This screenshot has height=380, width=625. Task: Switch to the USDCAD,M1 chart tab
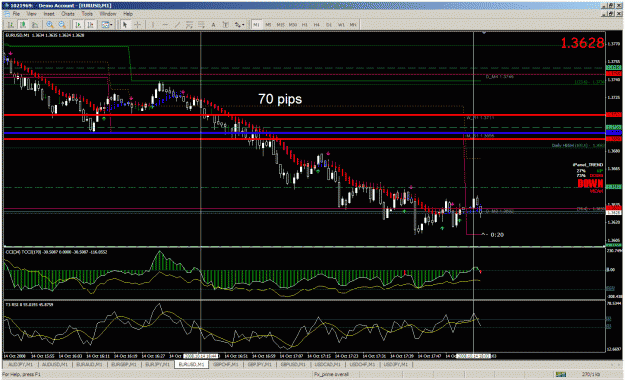pyautogui.click(x=328, y=364)
